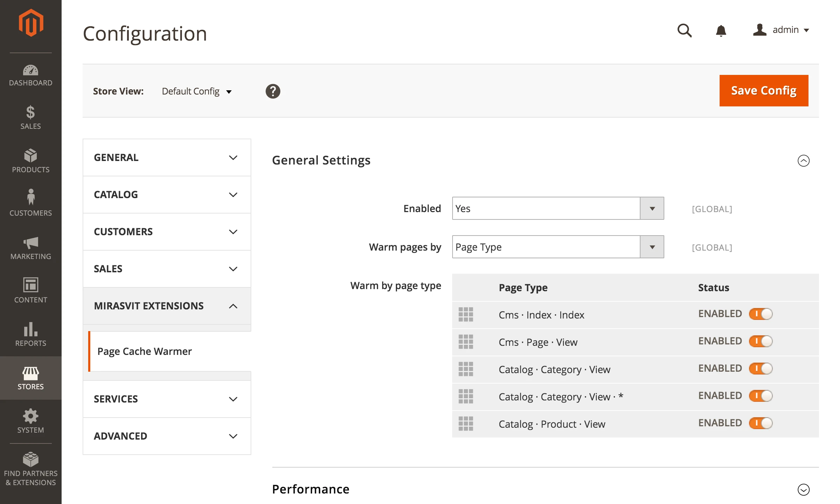The image size is (840, 504).
Task: Click the Magento logo
Action: [x=31, y=22]
